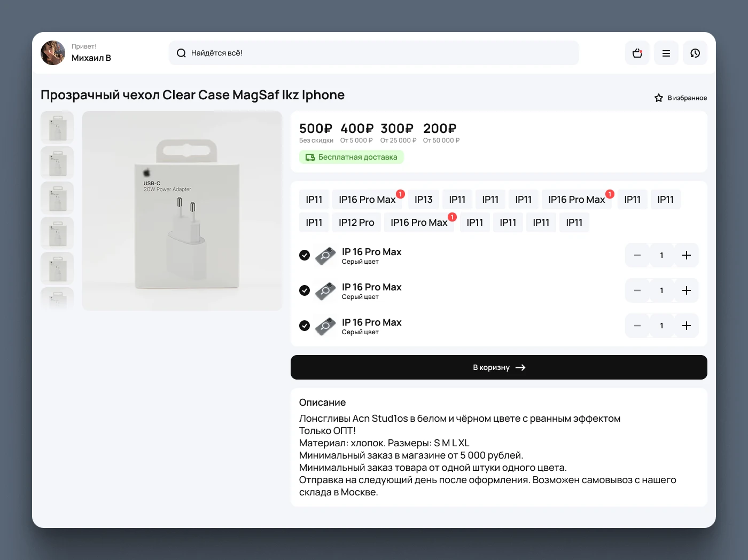Click the magnifier icon in search bar
The image size is (748, 560).
(181, 53)
